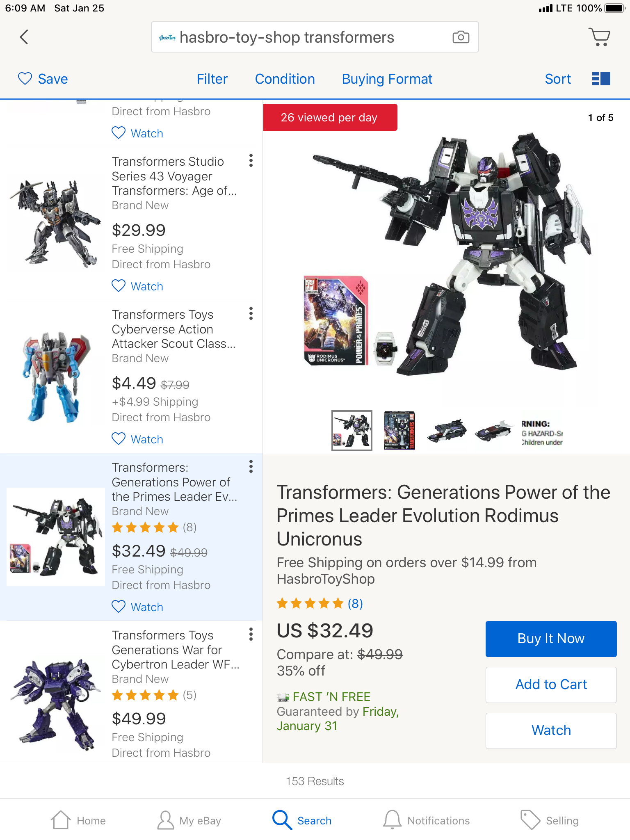Open the Home tab
This screenshot has height=840, width=630.
78,820
